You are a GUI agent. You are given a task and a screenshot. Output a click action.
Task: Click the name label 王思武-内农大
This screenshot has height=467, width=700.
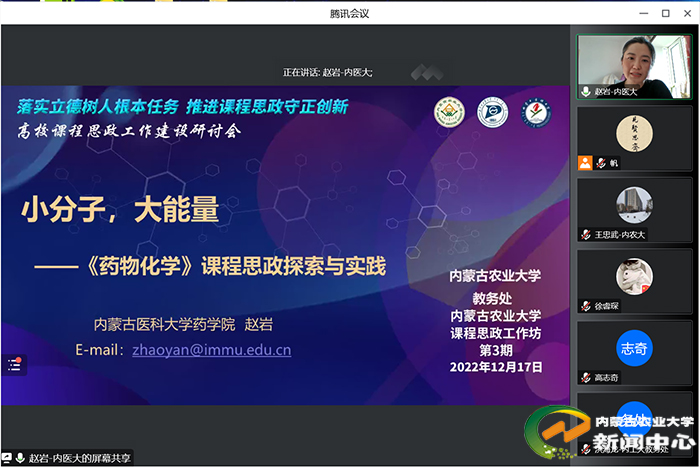click(620, 235)
